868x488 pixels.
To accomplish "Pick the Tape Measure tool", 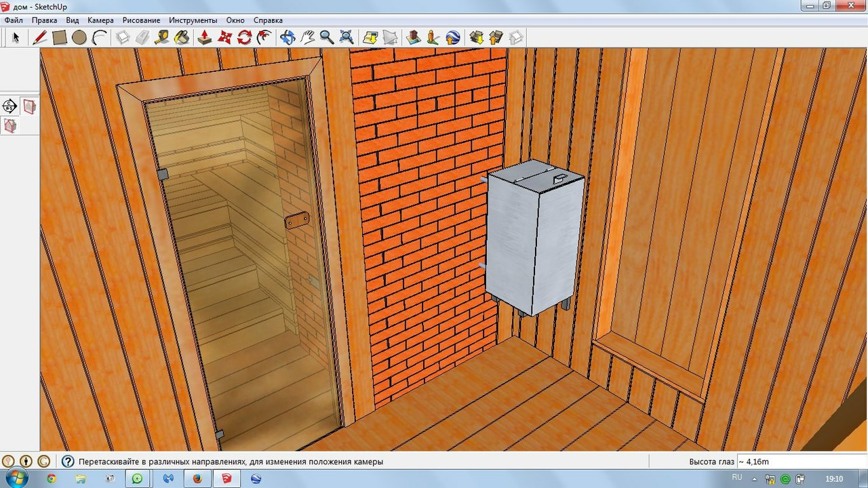I will coord(161,37).
